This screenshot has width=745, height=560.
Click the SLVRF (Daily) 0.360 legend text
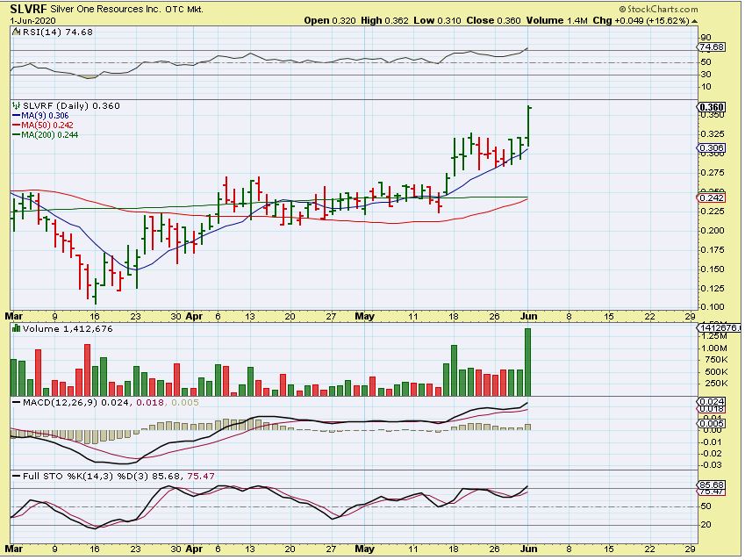click(x=71, y=105)
